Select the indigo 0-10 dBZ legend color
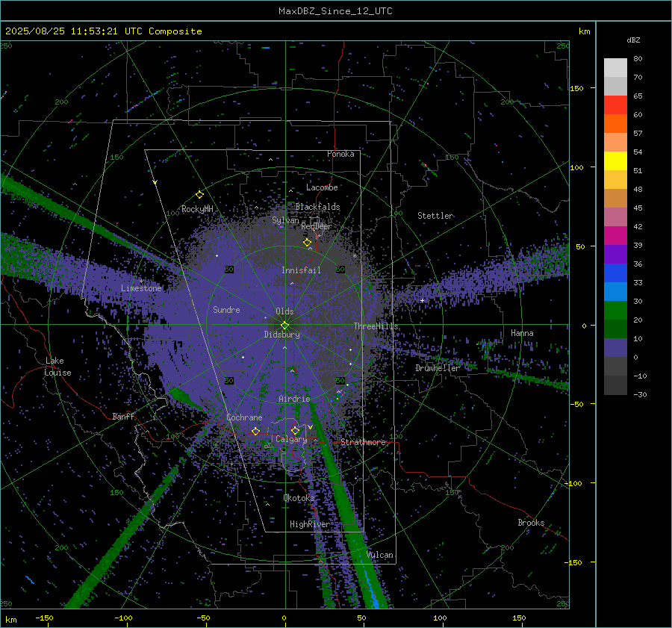 (615, 347)
